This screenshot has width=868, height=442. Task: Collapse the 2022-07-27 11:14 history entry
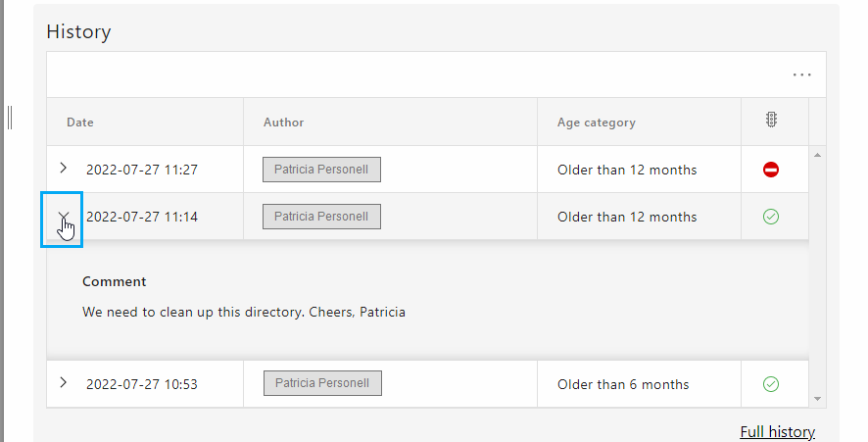[63, 216]
